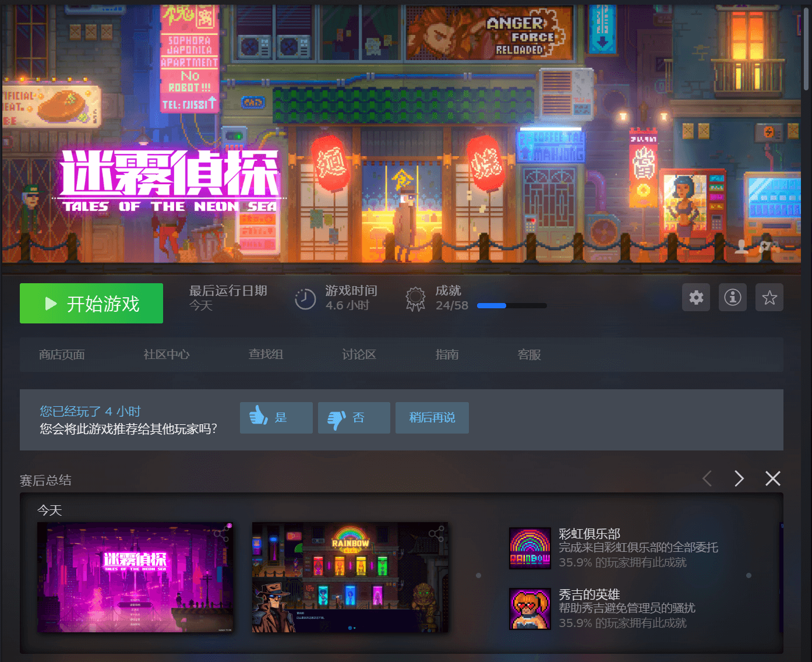Select the 客服 tab
This screenshot has width=812, height=662.
[x=529, y=354]
